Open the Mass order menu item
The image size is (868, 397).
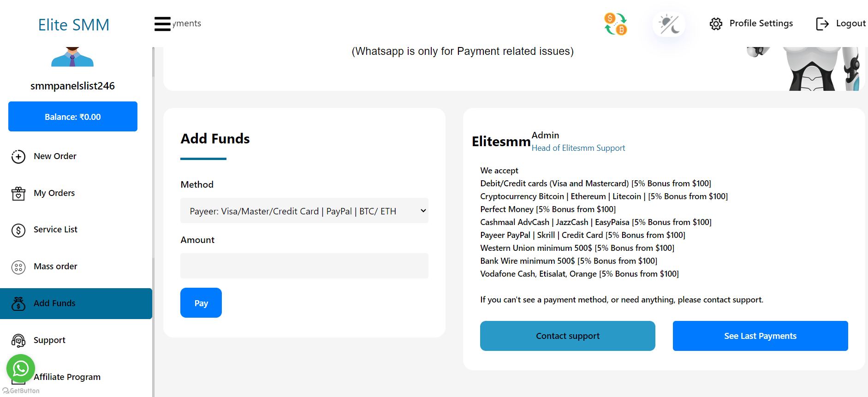pos(55,267)
